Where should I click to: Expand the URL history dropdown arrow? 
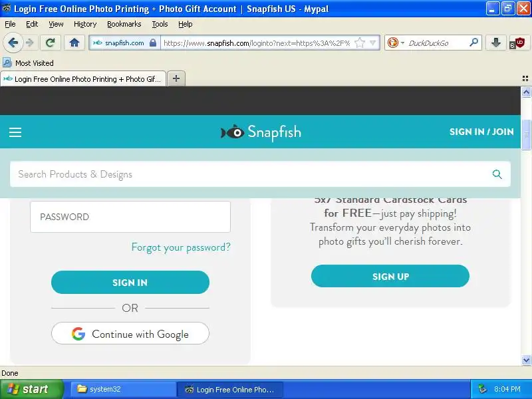[x=373, y=43]
